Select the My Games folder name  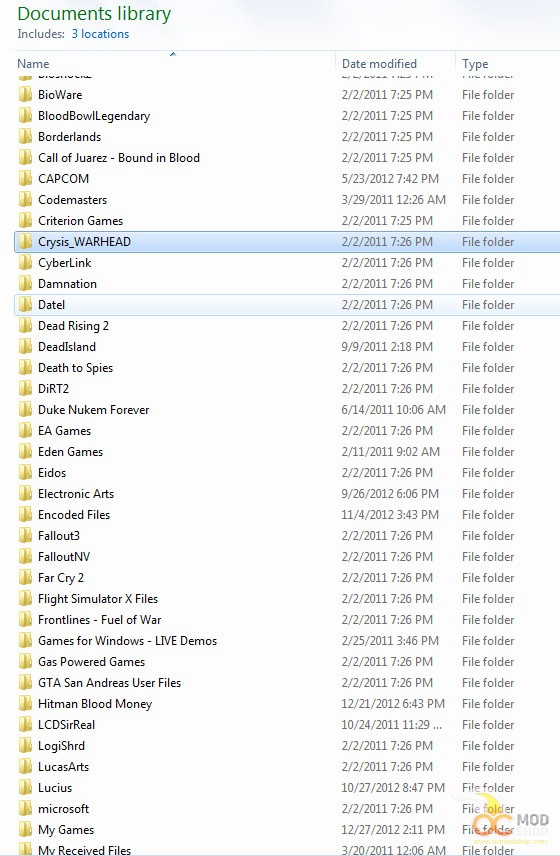click(x=65, y=830)
